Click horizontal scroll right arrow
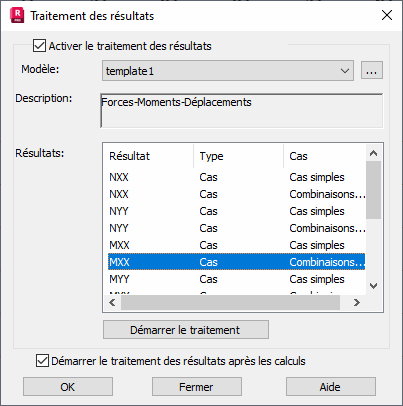 point(357,303)
